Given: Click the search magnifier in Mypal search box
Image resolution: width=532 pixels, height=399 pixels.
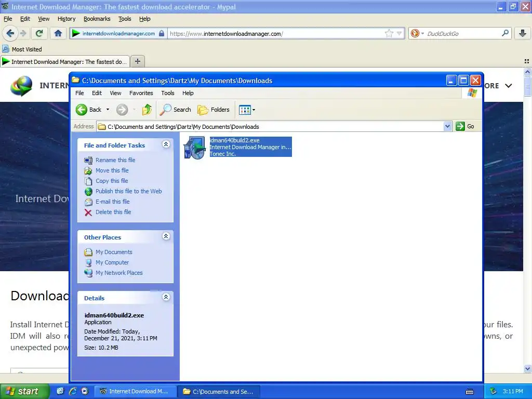Looking at the screenshot, I should coord(505,33).
